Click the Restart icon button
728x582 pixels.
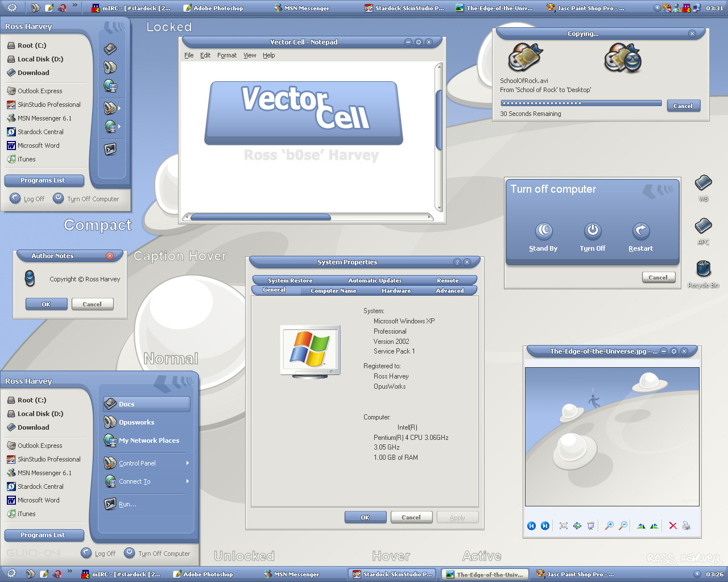pyautogui.click(x=641, y=230)
